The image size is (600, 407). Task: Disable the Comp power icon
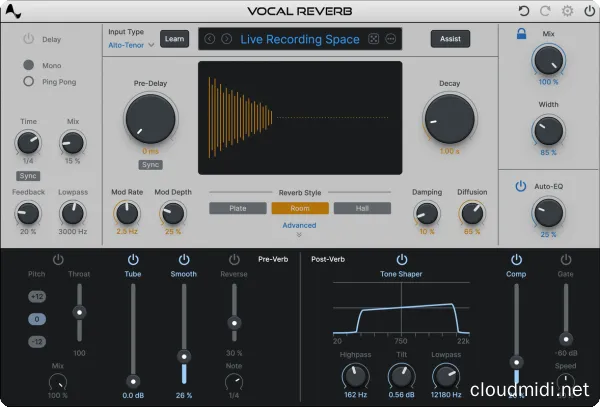(x=516, y=259)
